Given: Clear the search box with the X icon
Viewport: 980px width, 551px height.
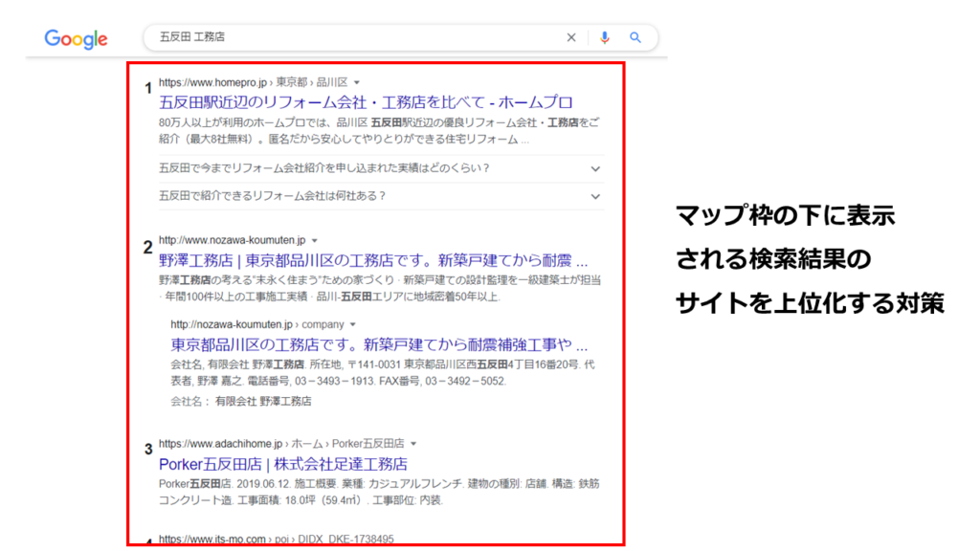Looking at the screenshot, I should point(571,37).
